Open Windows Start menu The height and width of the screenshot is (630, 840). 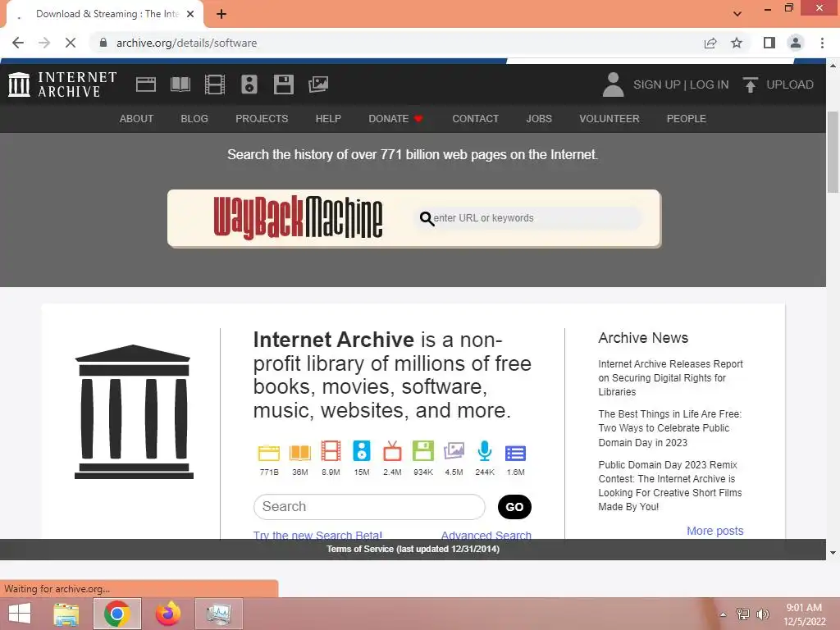point(20,614)
